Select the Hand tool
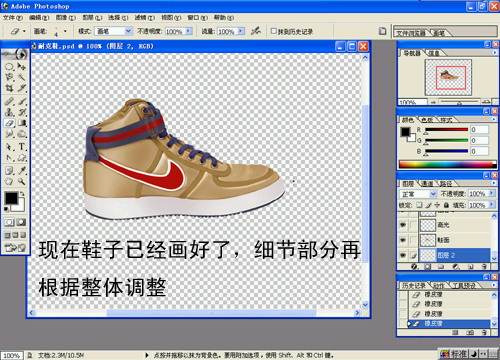Viewport: 500px width, 360px height. click(x=9, y=182)
